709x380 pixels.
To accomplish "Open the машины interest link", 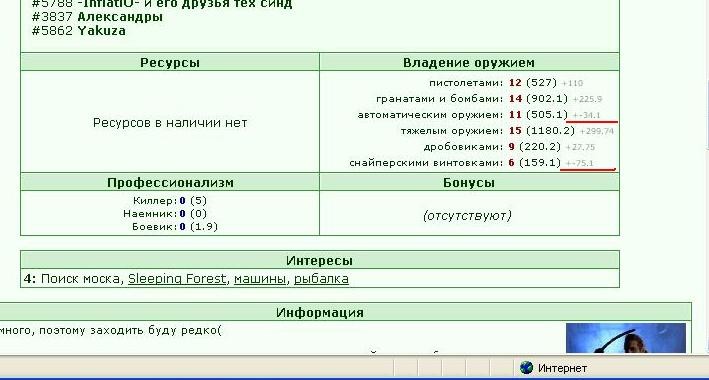I will (260, 279).
